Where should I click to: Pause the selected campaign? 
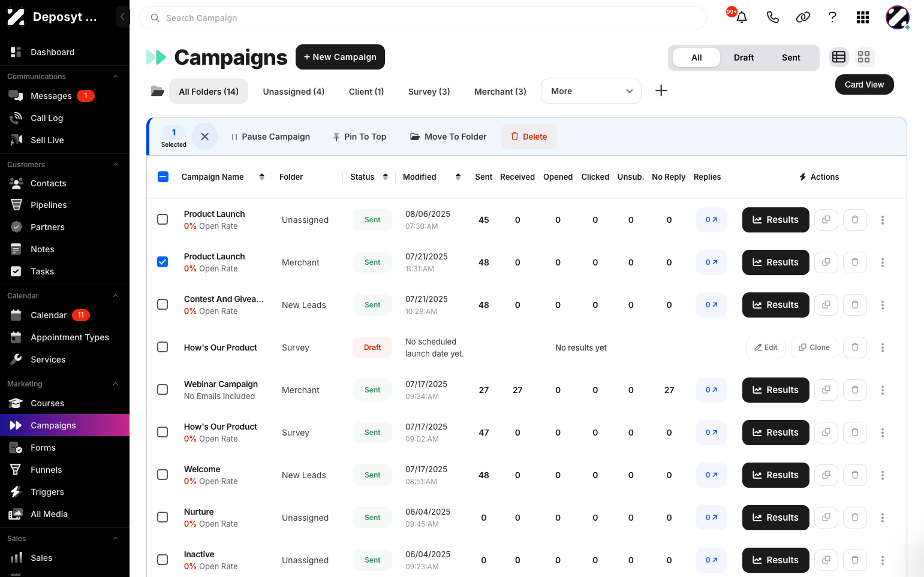click(271, 137)
